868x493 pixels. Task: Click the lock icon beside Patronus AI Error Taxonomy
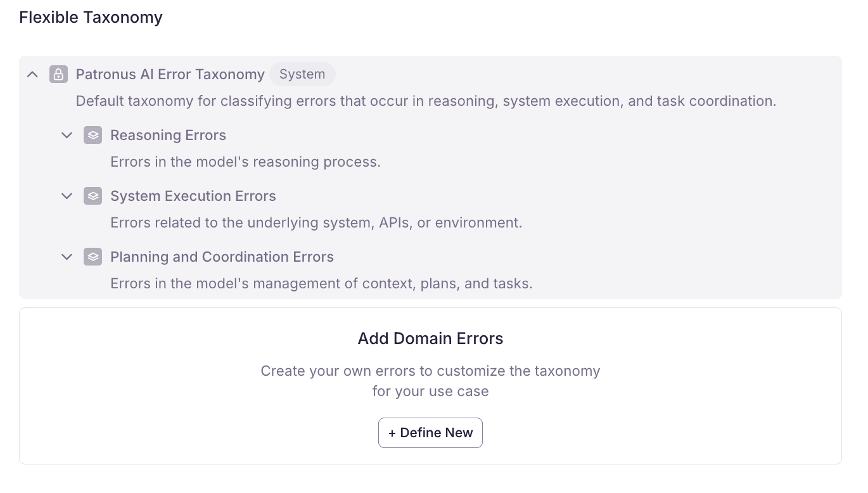(x=58, y=74)
